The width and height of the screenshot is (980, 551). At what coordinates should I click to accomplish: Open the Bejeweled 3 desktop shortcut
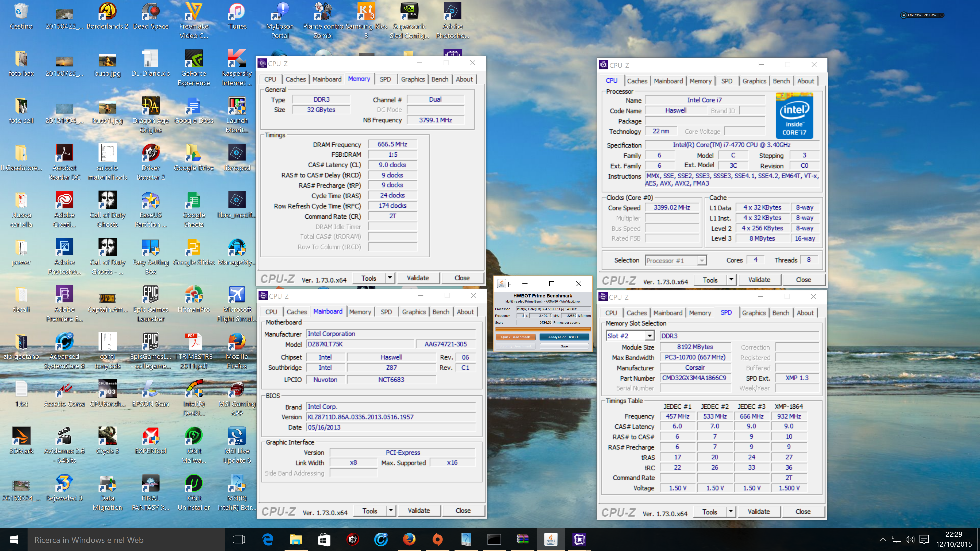pos(64,488)
